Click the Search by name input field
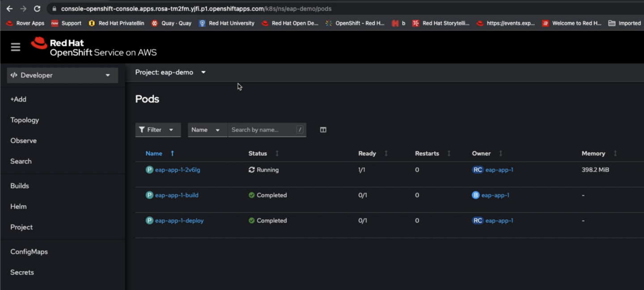644x290 pixels. pos(262,130)
